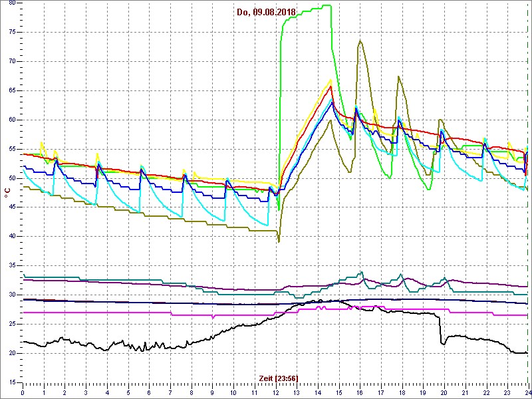
Task: Select the 30 label on temperature axis
Action: coord(12,295)
